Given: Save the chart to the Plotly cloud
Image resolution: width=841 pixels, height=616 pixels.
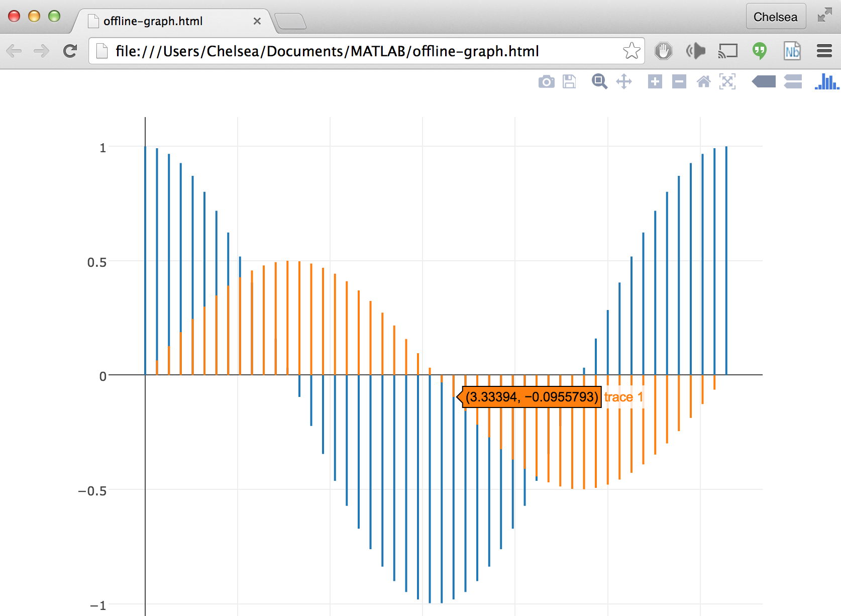Looking at the screenshot, I should pos(569,81).
